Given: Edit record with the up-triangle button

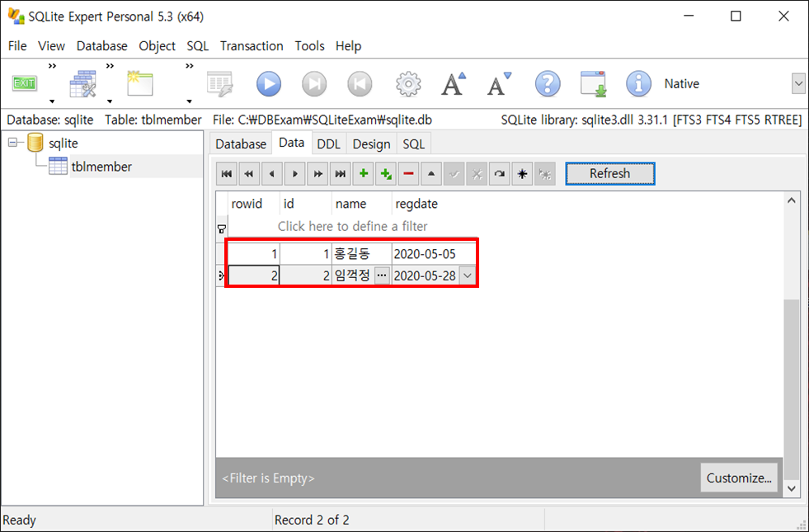Looking at the screenshot, I should pyautogui.click(x=431, y=174).
